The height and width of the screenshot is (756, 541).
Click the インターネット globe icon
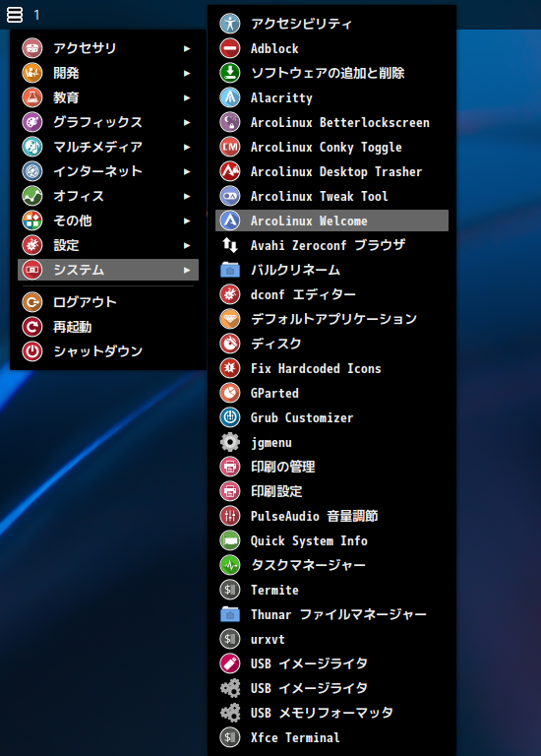coord(32,171)
